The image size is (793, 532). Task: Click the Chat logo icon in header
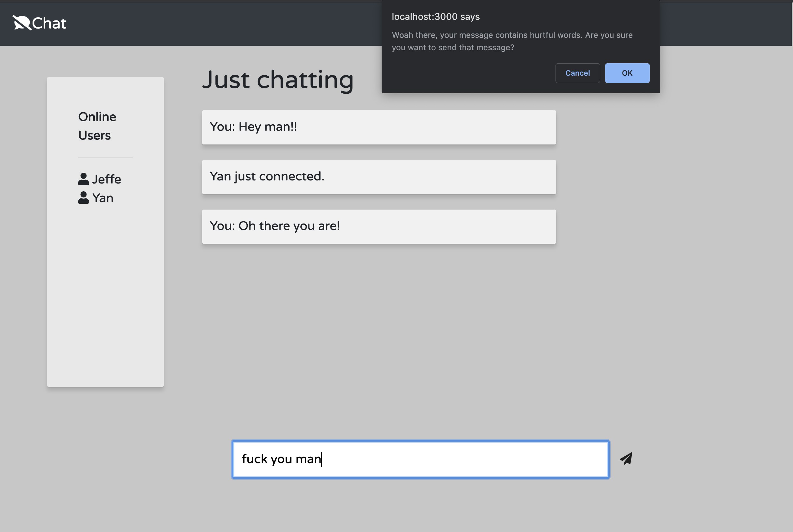click(22, 23)
